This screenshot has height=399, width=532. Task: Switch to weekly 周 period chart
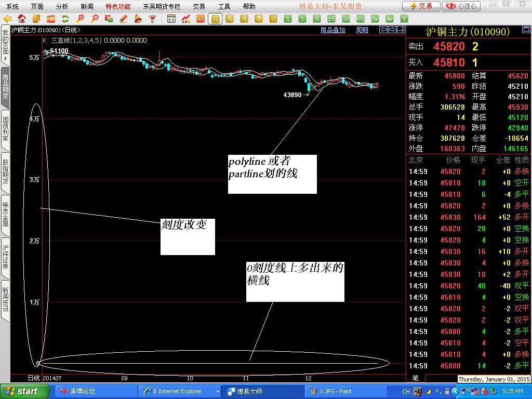click(230, 19)
